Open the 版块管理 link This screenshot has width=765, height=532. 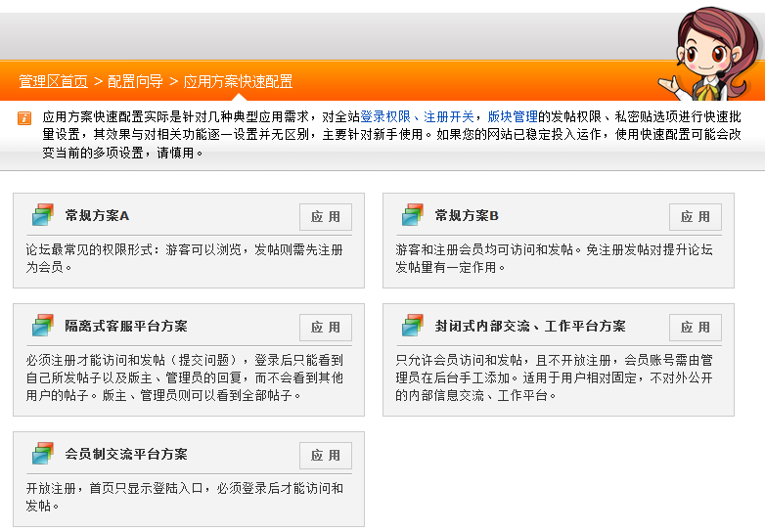click(513, 116)
